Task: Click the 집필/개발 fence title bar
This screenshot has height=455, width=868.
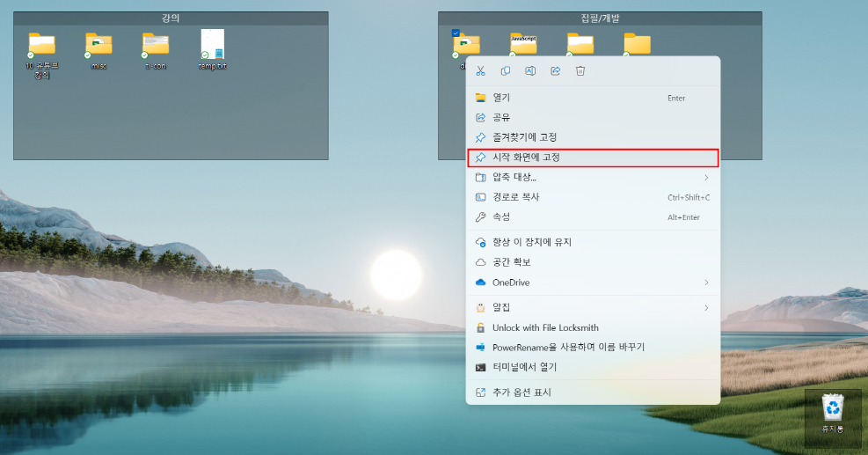Action: pos(600,18)
